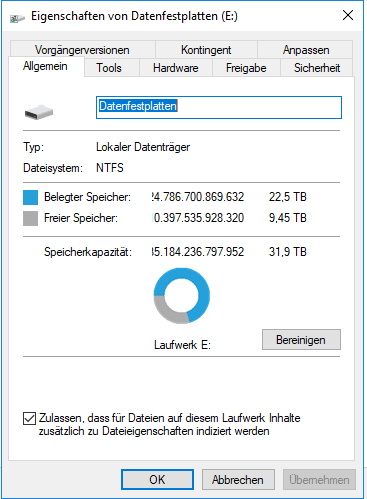The height and width of the screenshot is (499, 367).
Task: Click the drive icon beside the name field
Action: coord(39,112)
